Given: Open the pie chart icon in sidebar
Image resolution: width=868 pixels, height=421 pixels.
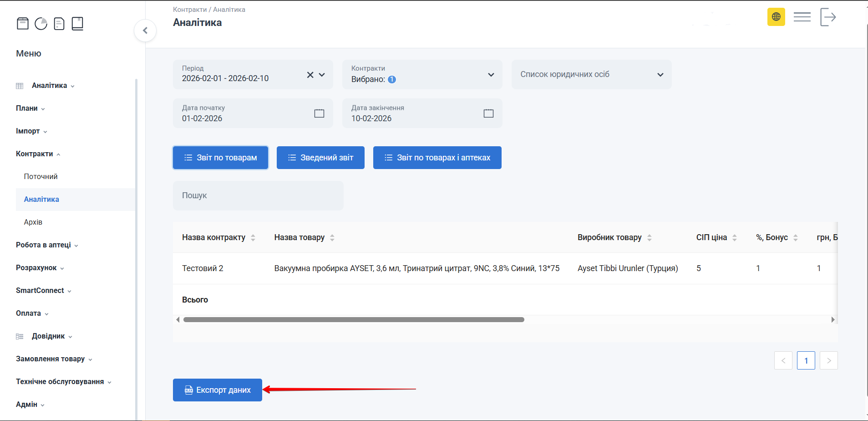Looking at the screenshot, I should click(x=41, y=23).
